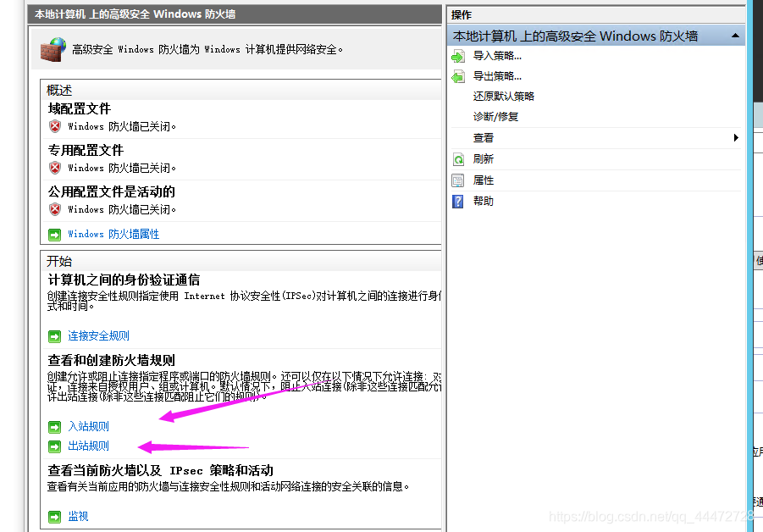763x532 pixels.
Task: Open the 出站规则 link
Action: pyautogui.click(x=88, y=446)
